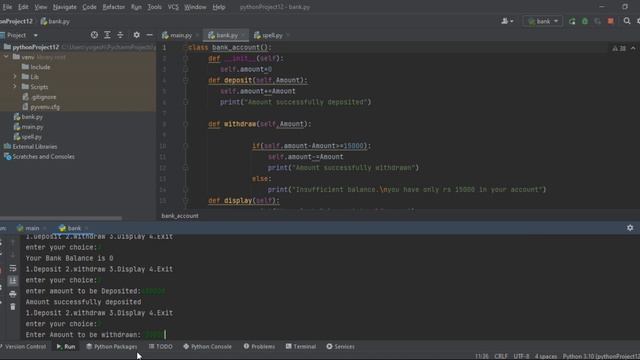Click CRLF line separator in status bar
This screenshot has height=360, width=640.
(x=501, y=356)
